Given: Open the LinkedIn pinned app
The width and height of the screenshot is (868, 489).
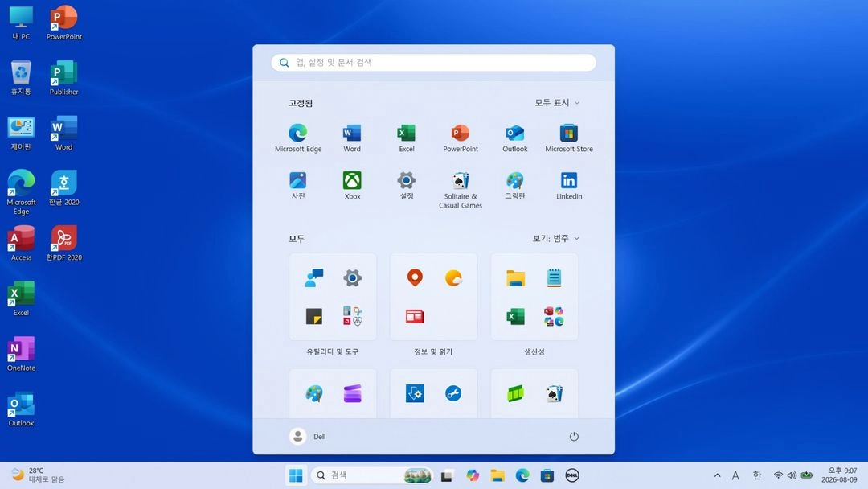Looking at the screenshot, I should pos(568,186).
